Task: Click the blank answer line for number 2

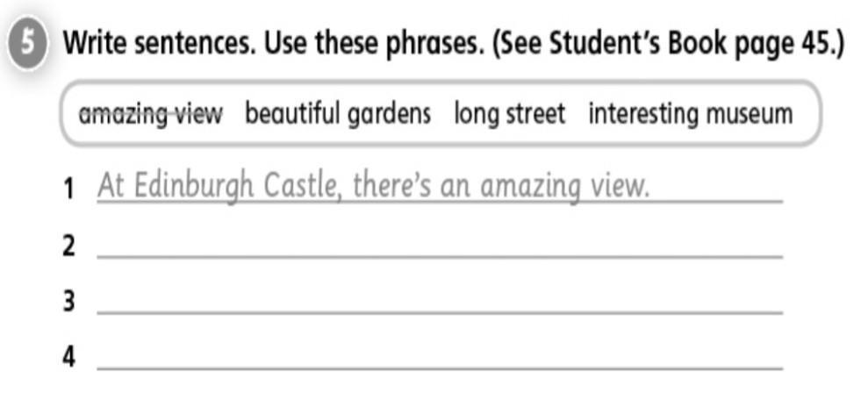Action: (440, 256)
